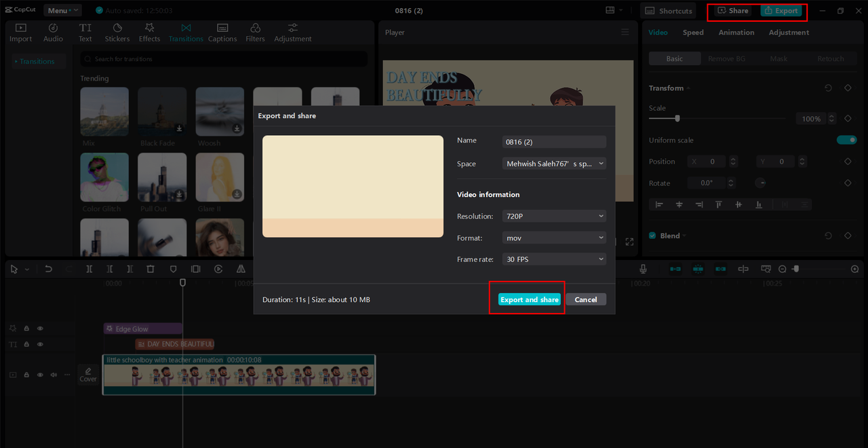Add keyframe for Scale
868x448 pixels.
tap(848, 118)
